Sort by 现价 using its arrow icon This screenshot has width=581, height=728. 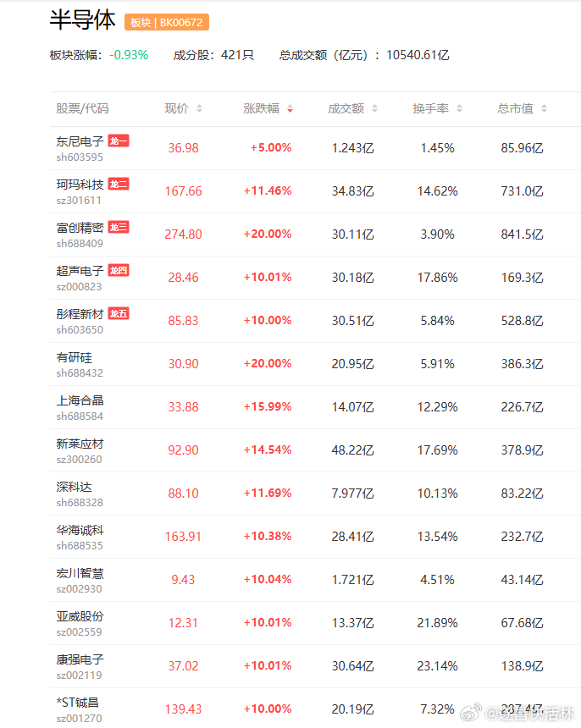199,108
